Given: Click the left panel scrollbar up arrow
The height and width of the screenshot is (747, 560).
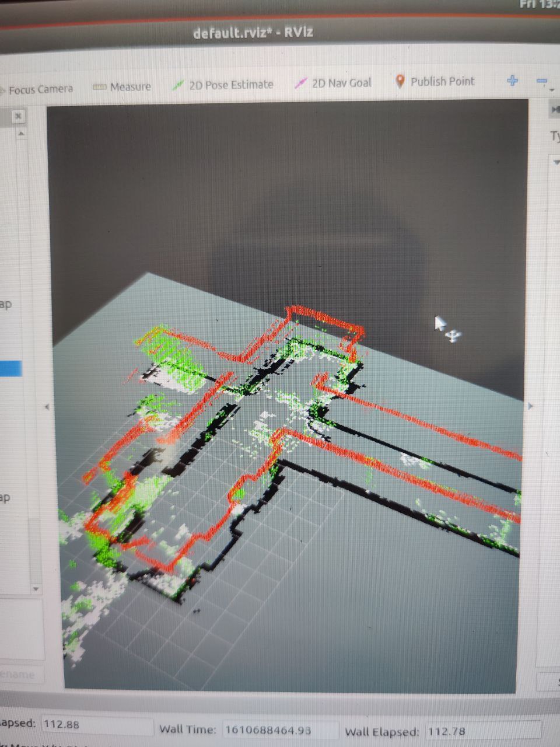Looking at the screenshot, I should (x=21, y=134).
